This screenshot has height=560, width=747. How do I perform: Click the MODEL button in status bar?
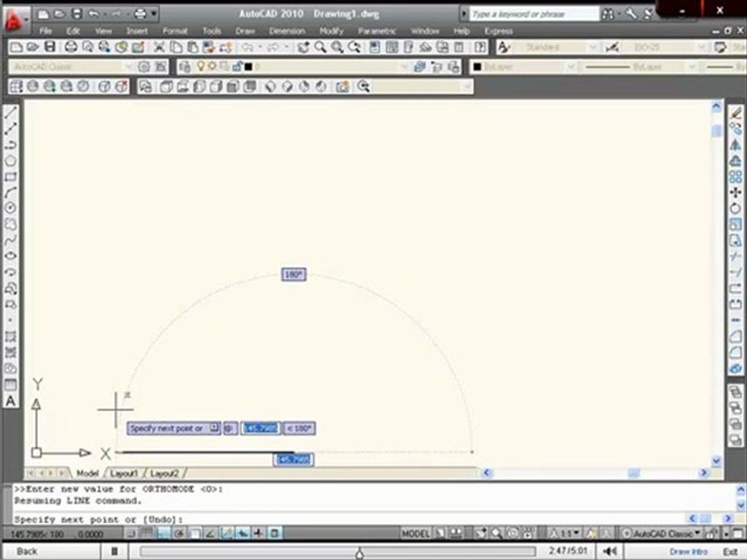coord(415,533)
